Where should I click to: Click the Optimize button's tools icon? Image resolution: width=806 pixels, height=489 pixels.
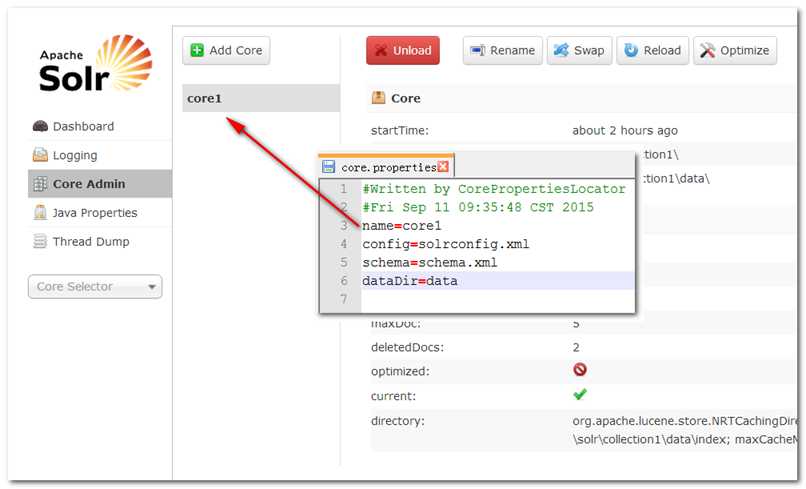click(707, 50)
